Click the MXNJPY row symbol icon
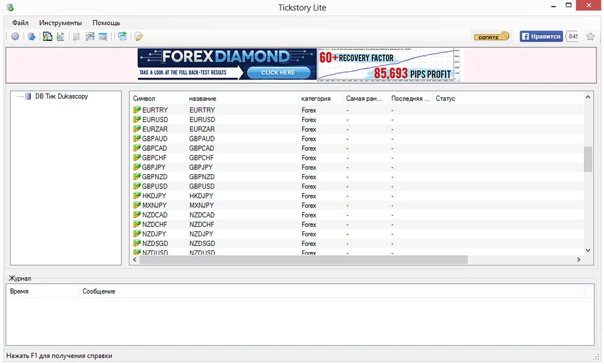This screenshot has height=364, width=604. click(x=137, y=205)
